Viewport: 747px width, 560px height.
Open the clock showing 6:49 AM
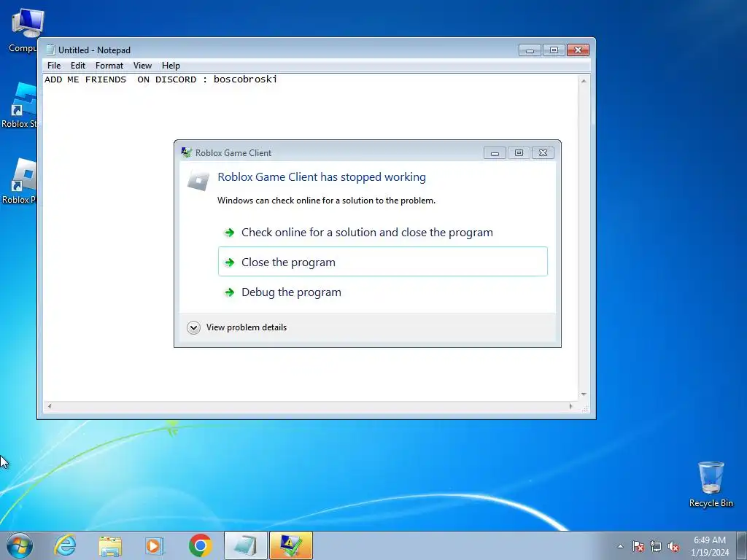[x=710, y=540]
